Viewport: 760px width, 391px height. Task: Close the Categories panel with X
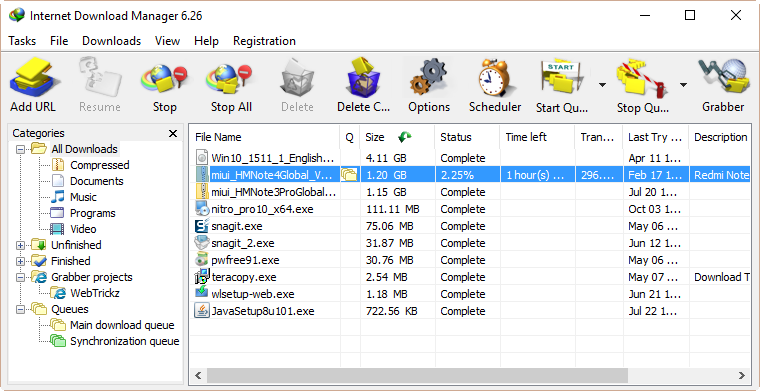173,133
